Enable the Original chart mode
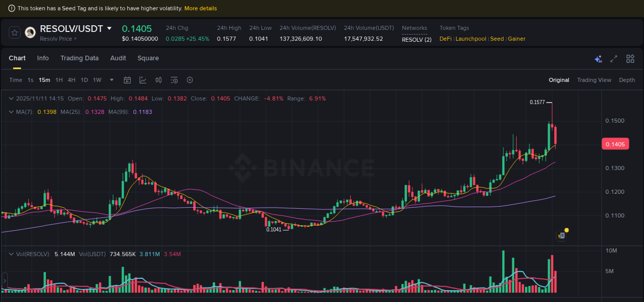 tap(559, 80)
